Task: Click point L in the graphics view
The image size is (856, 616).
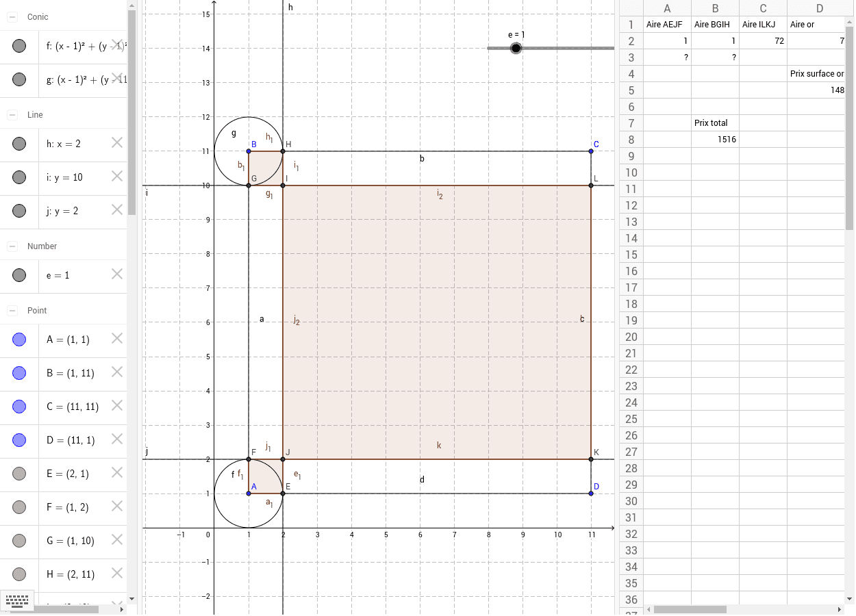Action: click(591, 185)
